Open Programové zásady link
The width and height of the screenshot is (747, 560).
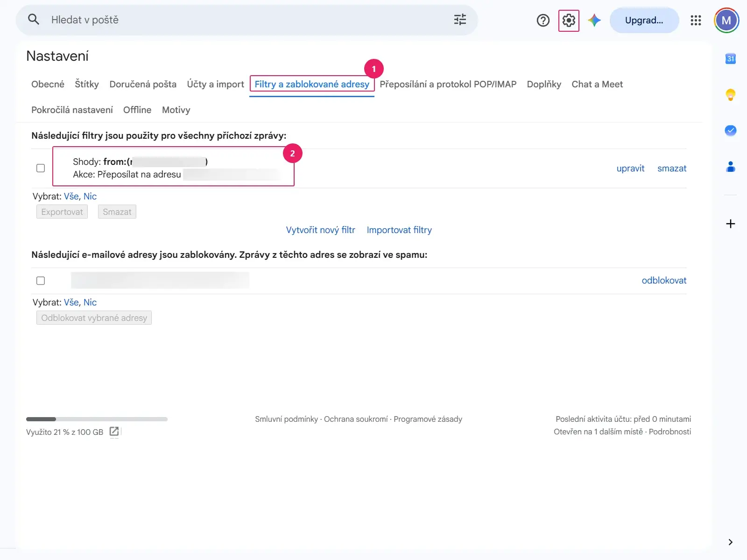[x=428, y=419]
